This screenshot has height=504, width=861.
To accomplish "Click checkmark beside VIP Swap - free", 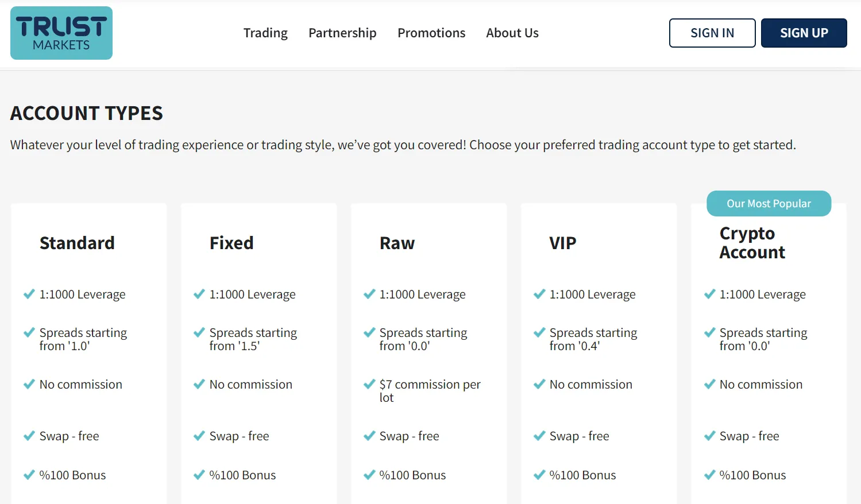I will (539, 436).
